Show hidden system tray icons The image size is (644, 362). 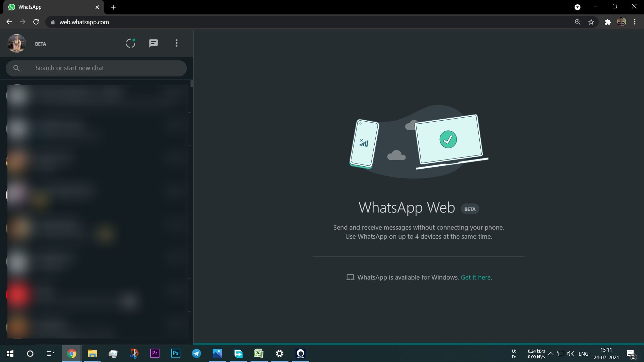click(550, 354)
